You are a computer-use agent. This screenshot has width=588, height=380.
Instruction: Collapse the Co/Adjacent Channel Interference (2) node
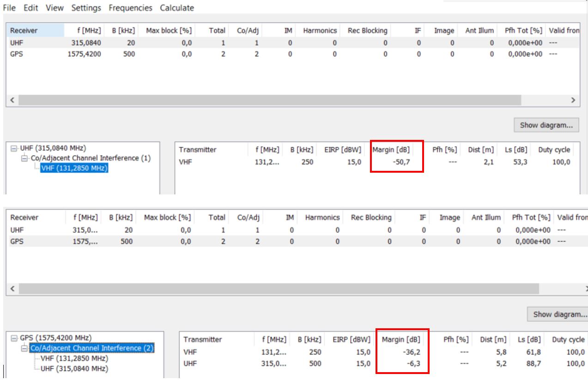pos(24,348)
